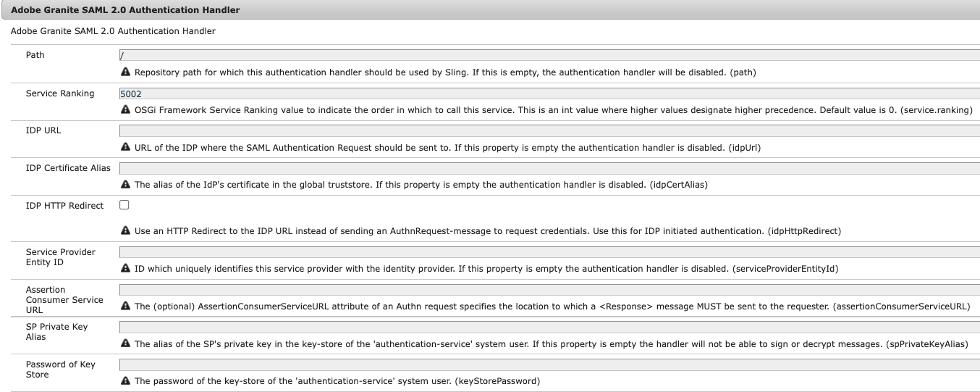Screen dimensions: 980x392
Task: Click the Repository path description ending '(path)'
Action: (445, 72)
